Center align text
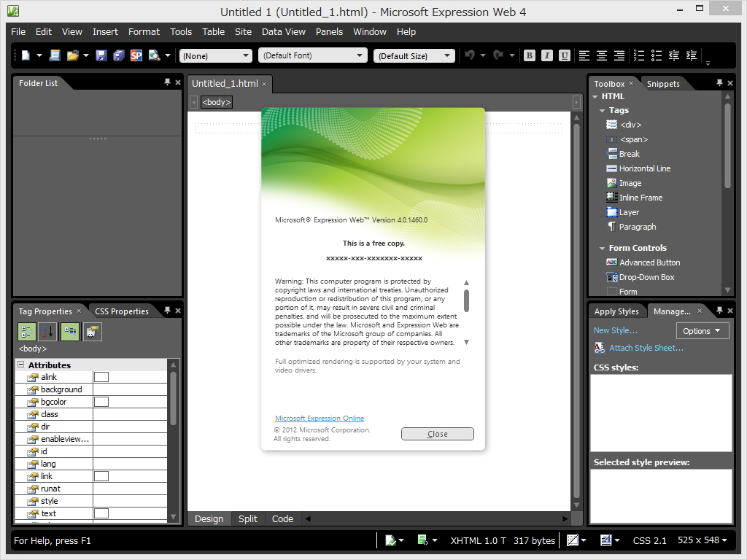 602,55
